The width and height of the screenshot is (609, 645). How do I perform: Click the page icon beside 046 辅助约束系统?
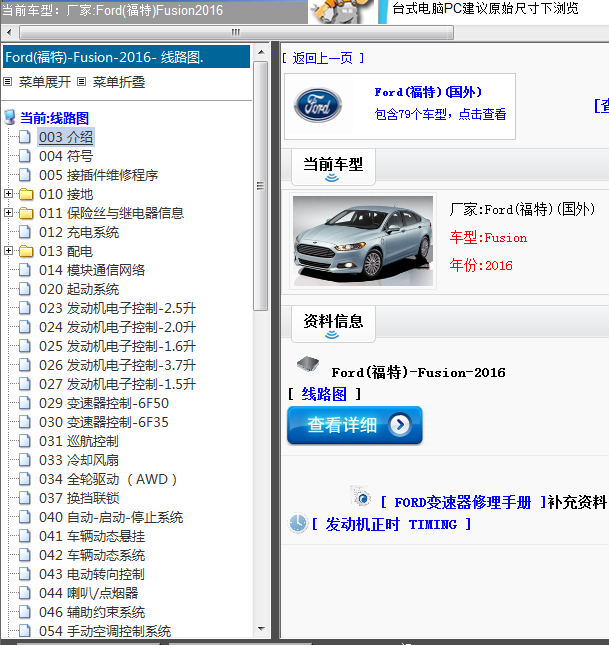click(25, 612)
